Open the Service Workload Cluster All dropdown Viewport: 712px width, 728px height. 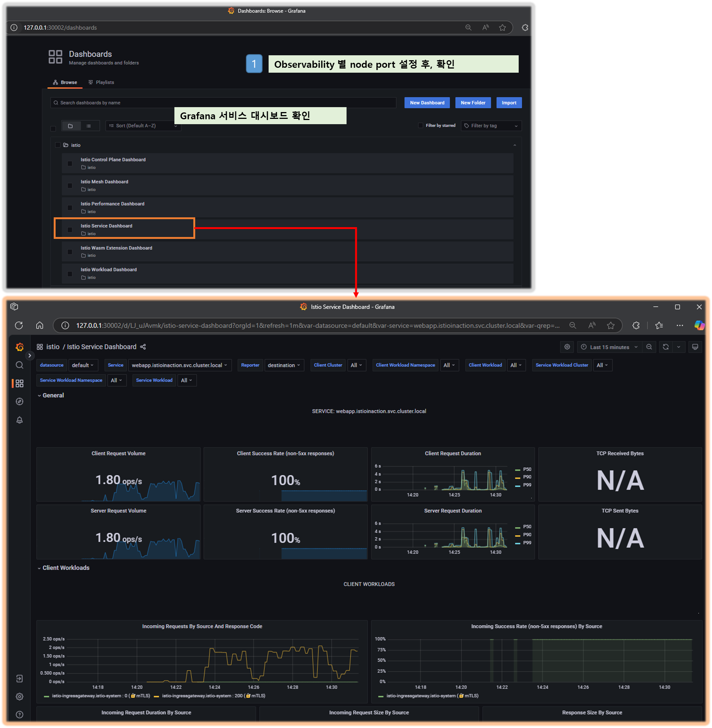pyautogui.click(x=603, y=365)
